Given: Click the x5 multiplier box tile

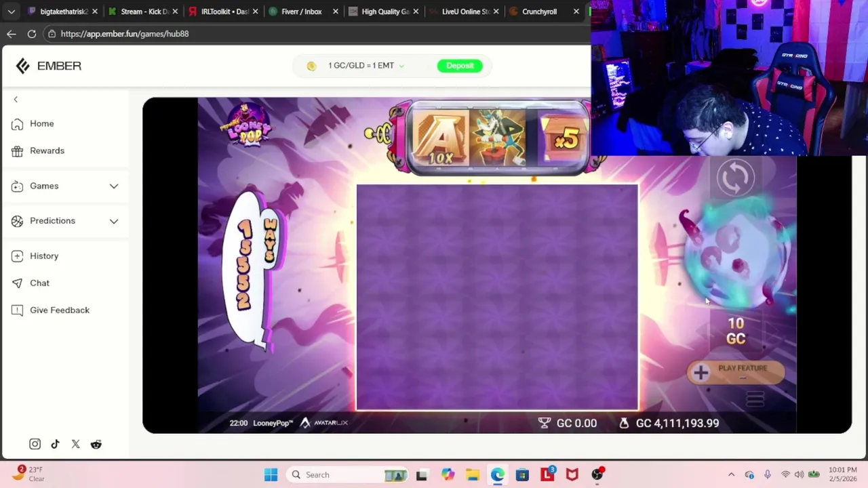Looking at the screenshot, I should (565, 138).
